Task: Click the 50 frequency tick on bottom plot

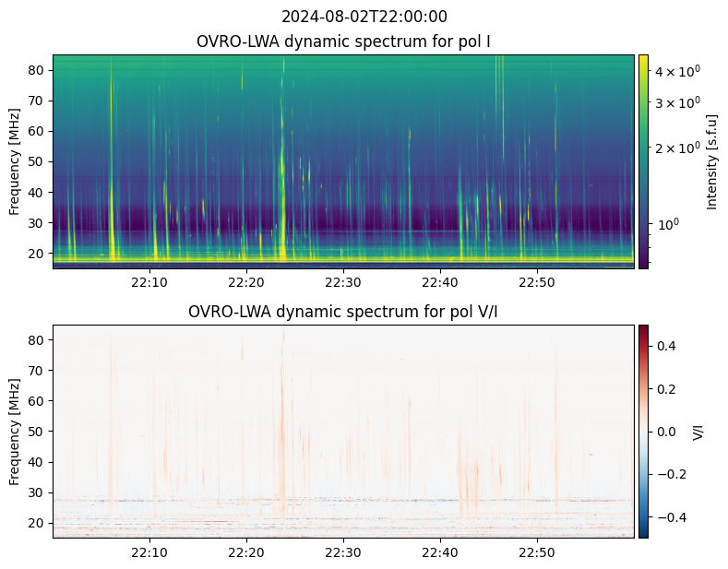Action: [38, 431]
